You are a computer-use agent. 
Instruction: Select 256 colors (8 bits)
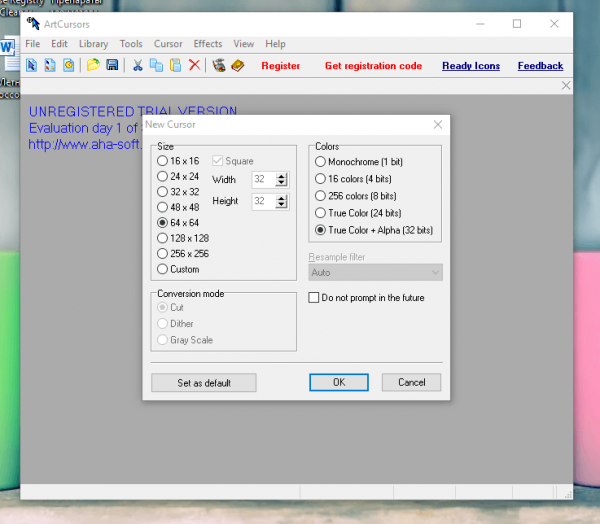point(355,196)
